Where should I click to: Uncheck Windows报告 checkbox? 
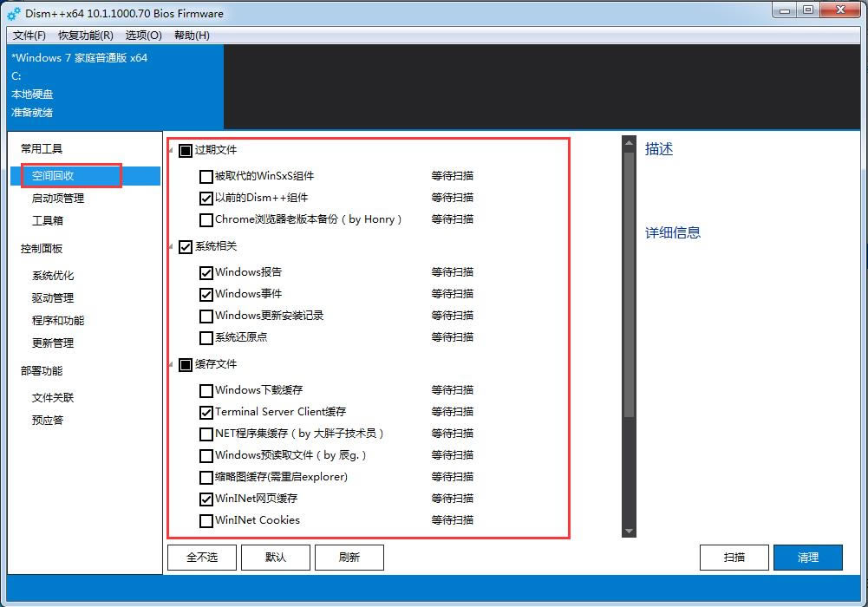click(206, 273)
